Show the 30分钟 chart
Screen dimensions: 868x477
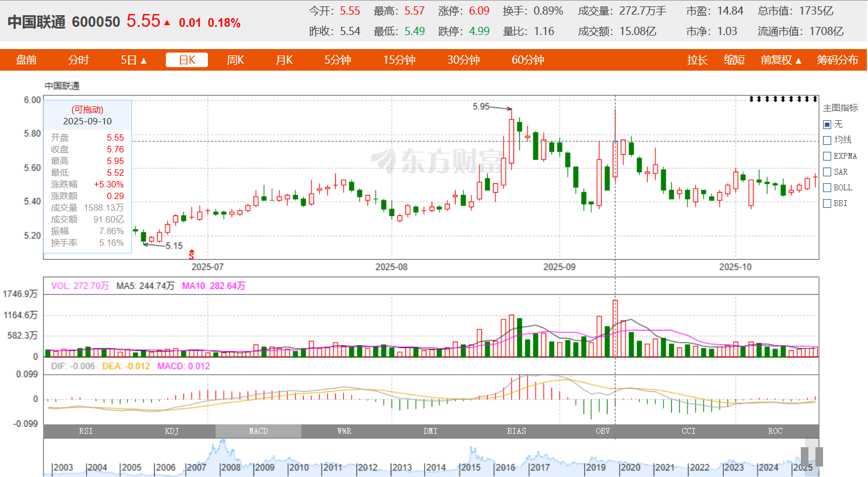(464, 60)
